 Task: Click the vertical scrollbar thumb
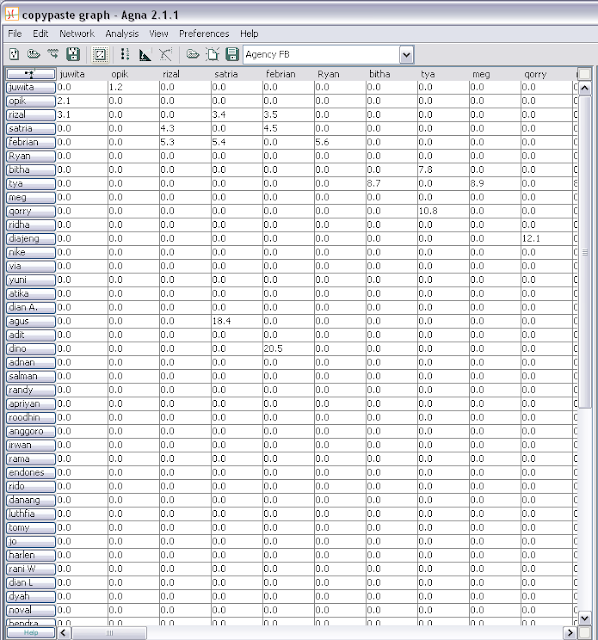tap(585, 252)
